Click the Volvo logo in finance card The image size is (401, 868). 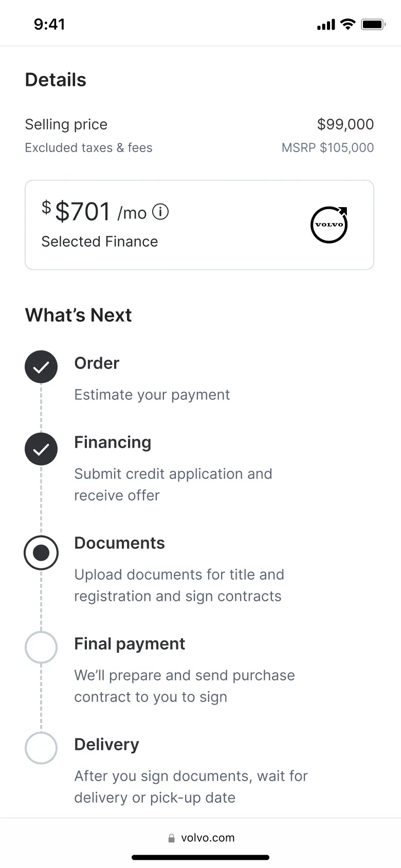point(329,225)
